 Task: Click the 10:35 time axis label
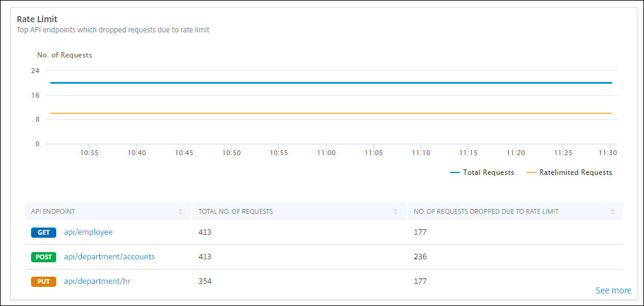(89, 153)
